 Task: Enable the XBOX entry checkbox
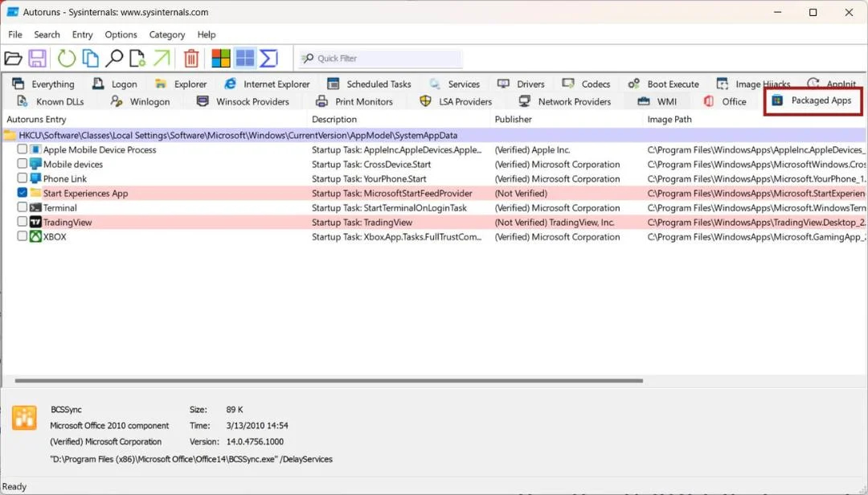(23, 235)
